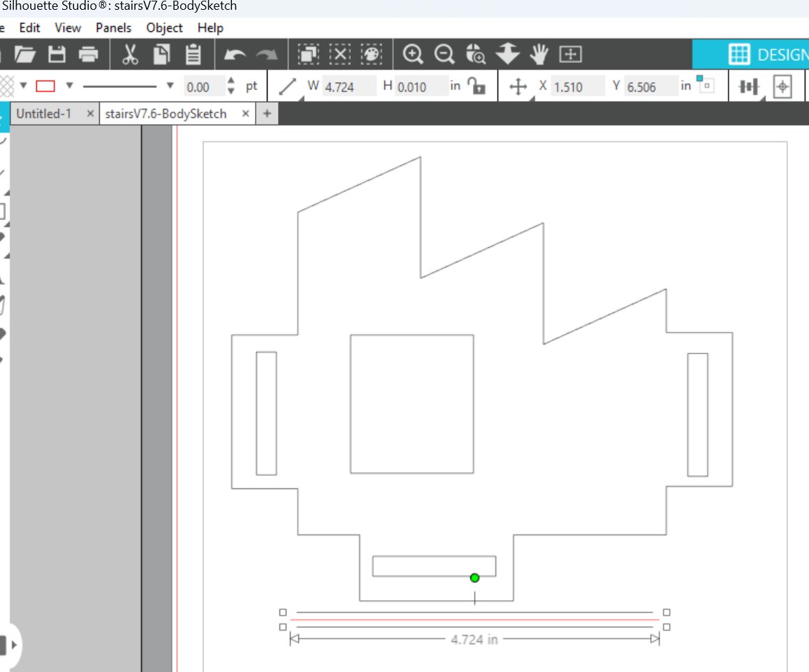The height and width of the screenshot is (672, 809).
Task: Cut the selection with the scissors icon
Action: (x=130, y=54)
